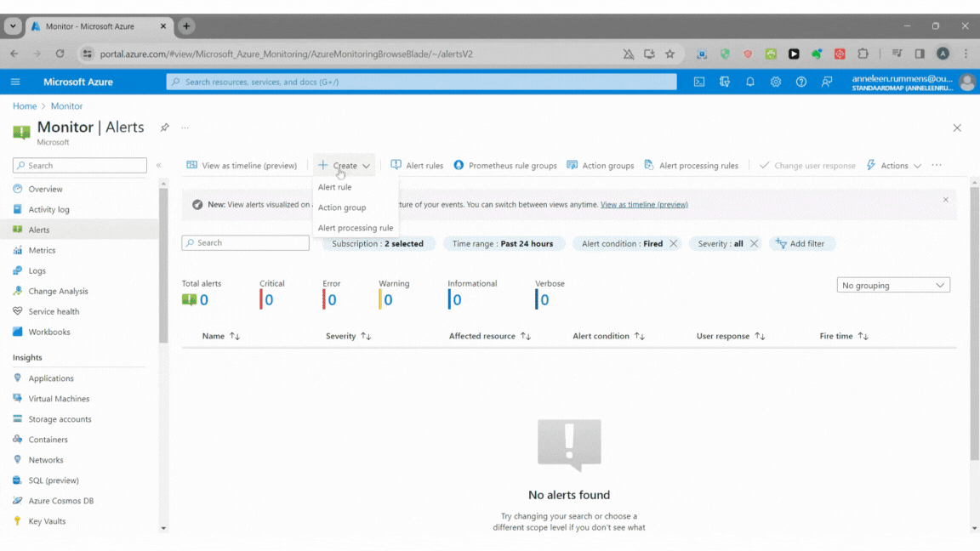Click the left menu Search field

click(80, 166)
